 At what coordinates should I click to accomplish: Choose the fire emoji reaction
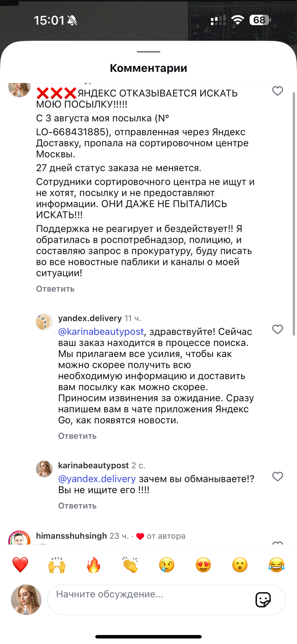[93, 565]
